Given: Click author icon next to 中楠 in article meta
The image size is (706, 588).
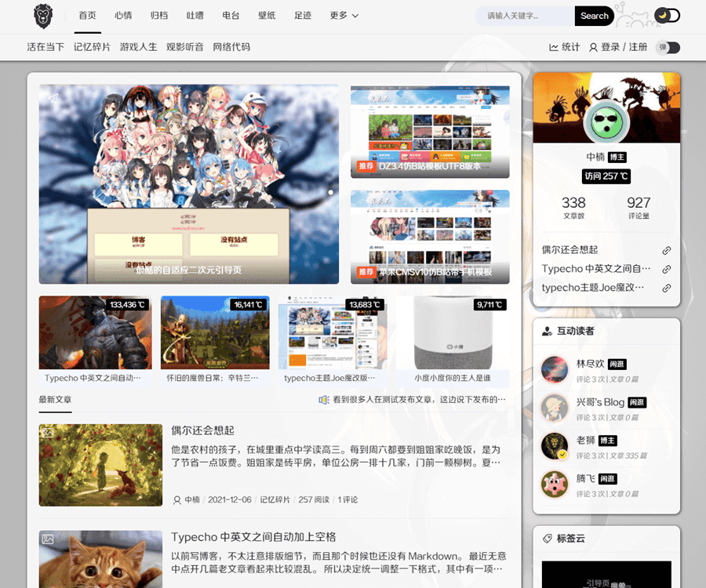Looking at the screenshot, I should click(177, 500).
